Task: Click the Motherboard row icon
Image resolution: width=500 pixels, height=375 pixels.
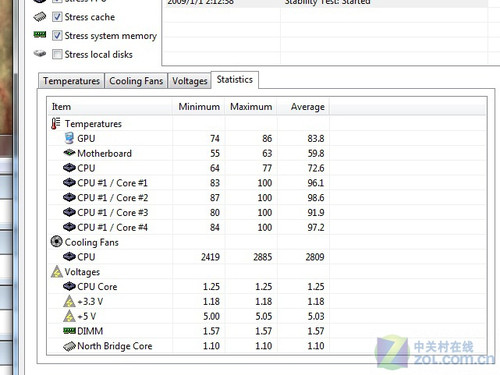Action: pyautogui.click(x=69, y=153)
